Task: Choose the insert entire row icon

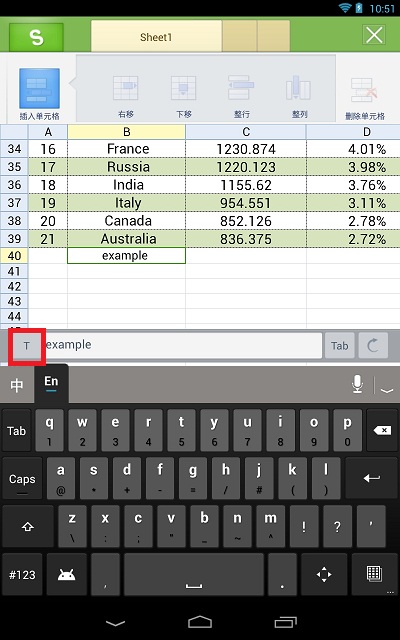Action: click(x=241, y=96)
